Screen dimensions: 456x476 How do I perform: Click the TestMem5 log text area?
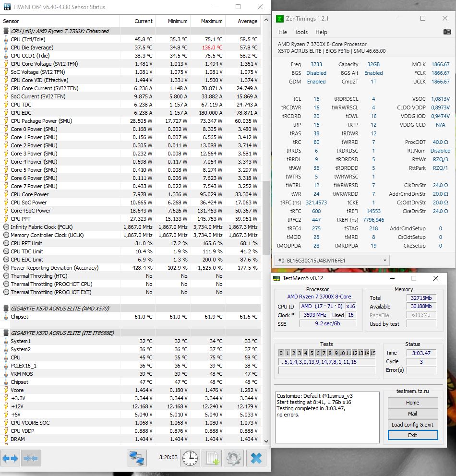tap(327, 417)
